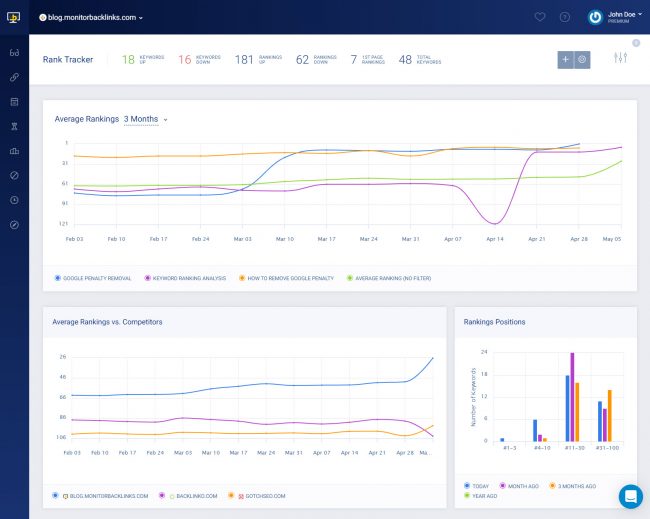
Task: Open the help question mark icon
Action: click(565, 17)
